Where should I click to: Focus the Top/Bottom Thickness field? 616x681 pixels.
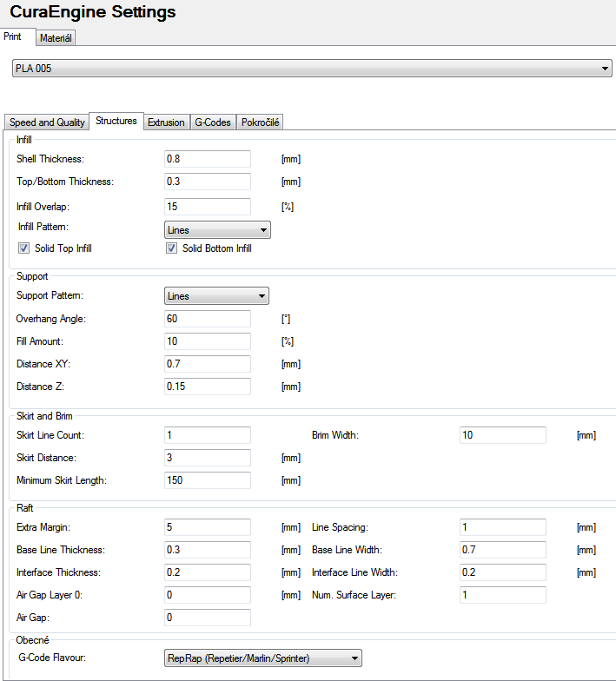(x=207, y=182)
